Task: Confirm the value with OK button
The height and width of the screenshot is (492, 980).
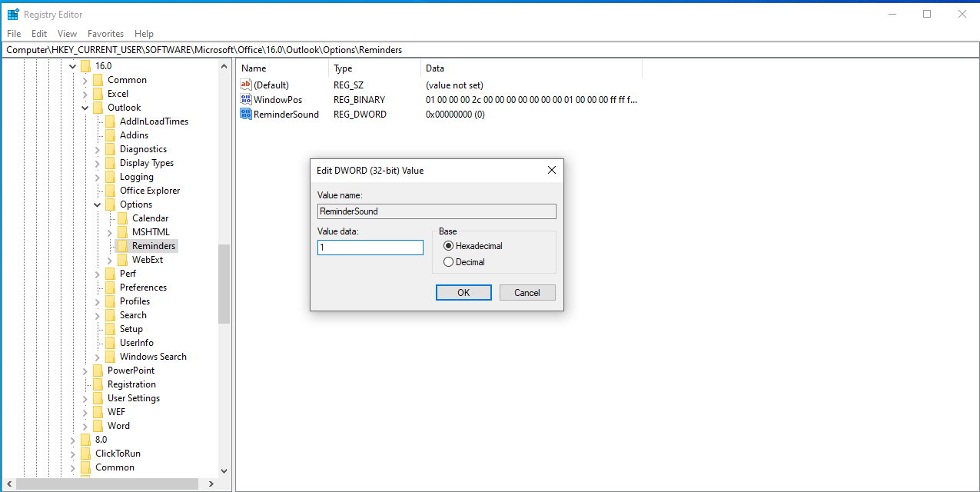Action: click(x=463, y=293)
